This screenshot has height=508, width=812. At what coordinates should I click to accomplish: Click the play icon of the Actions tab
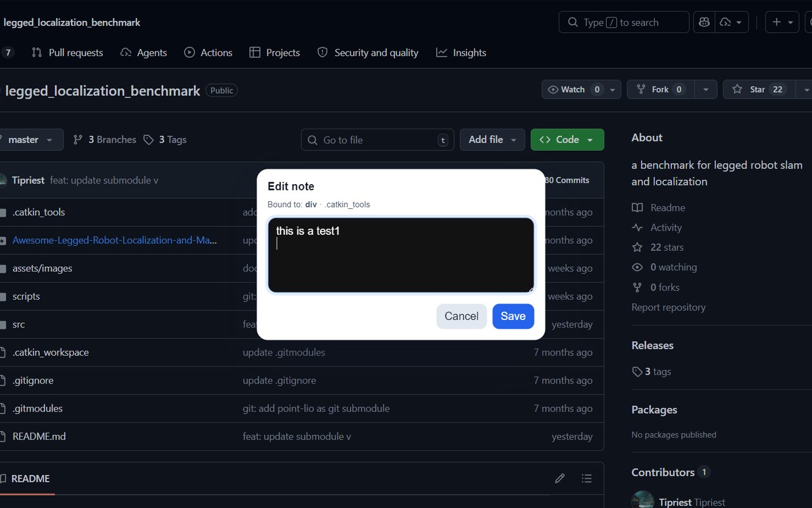click(190, 53)
